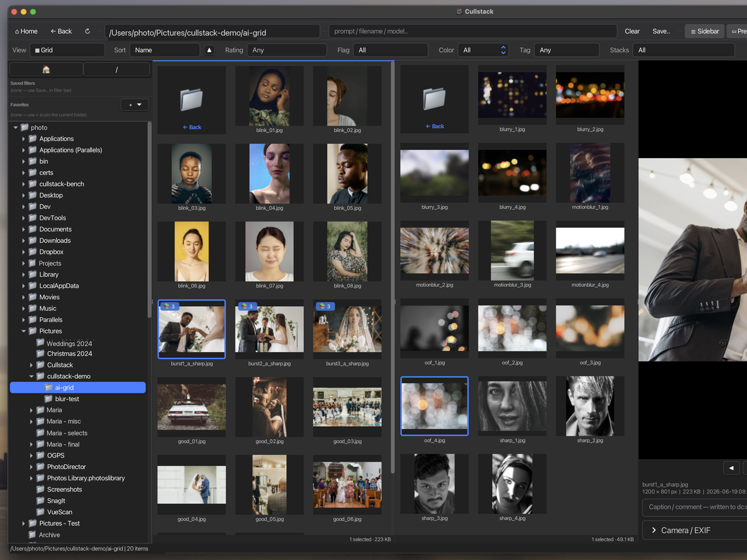Select the sharp_2.jpg thumbnail
The image size is (747, 560).
pyautogui.click(x=590, y=406)
